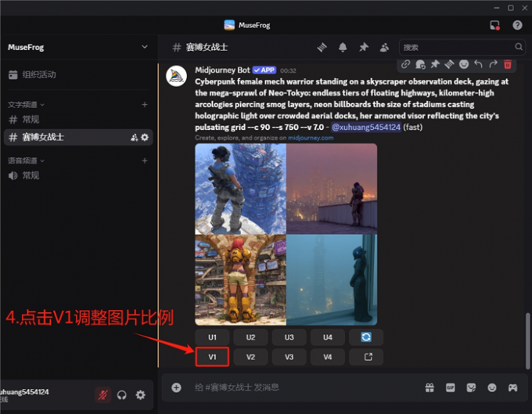
Task: Click the V3 variation button
Action: (289, 357)
